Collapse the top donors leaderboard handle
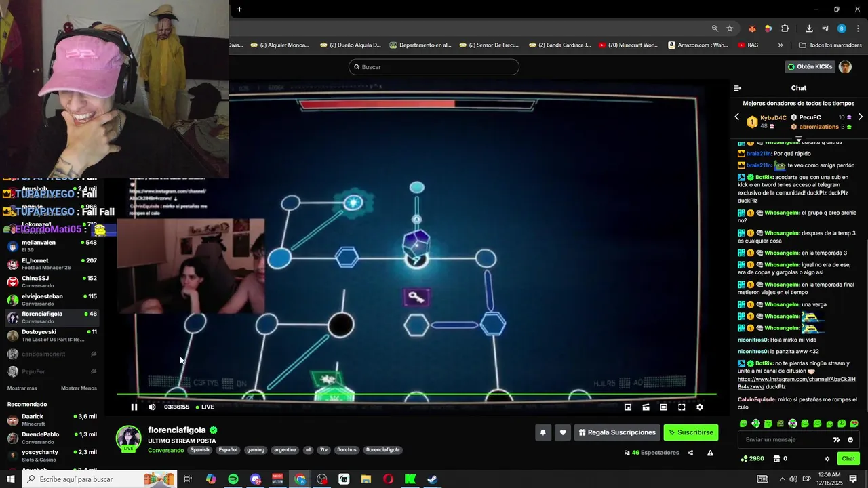 (x=799, y=138)
